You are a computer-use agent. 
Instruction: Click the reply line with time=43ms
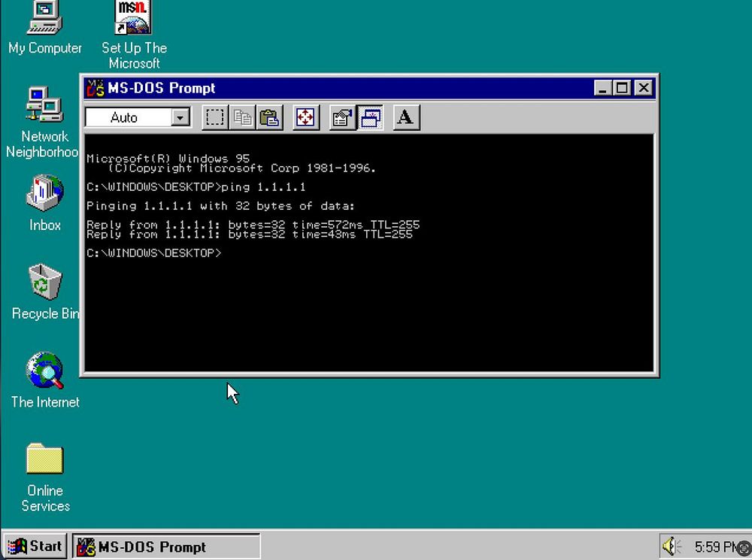[x=250, y=234]
